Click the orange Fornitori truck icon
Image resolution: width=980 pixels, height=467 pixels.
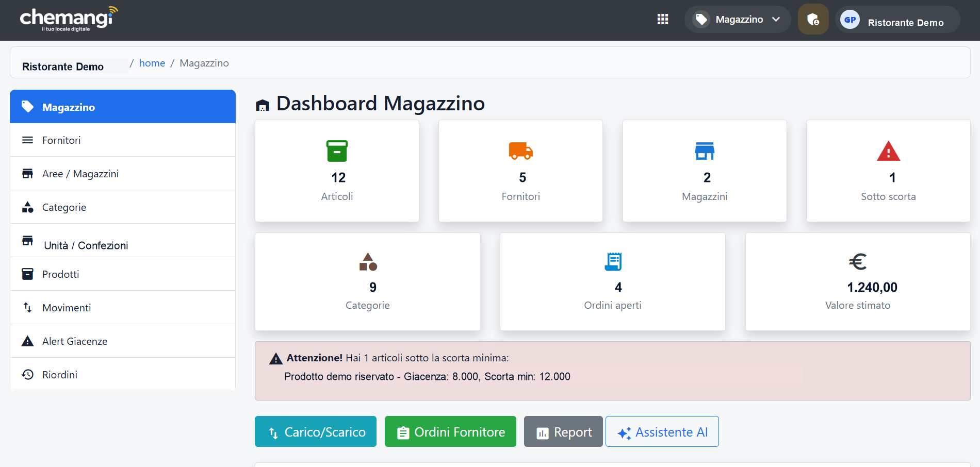coord(521,151)
